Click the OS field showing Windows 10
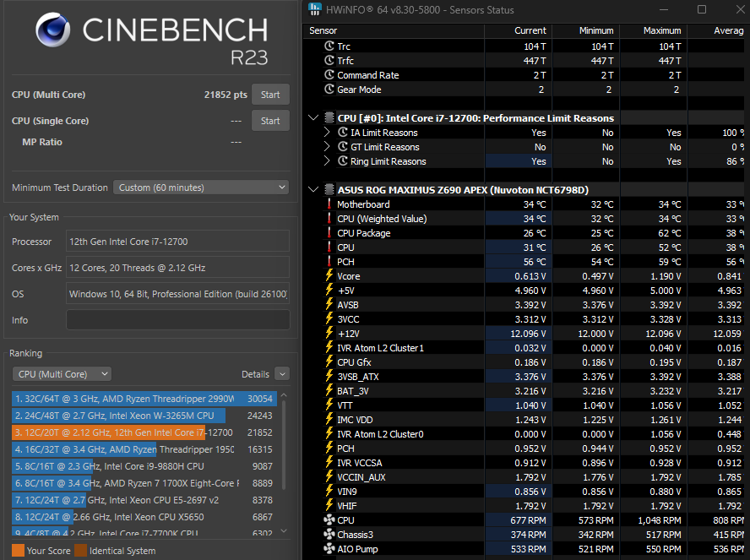The height and width of the screenshot is (560, 750). tap(177, 294)
